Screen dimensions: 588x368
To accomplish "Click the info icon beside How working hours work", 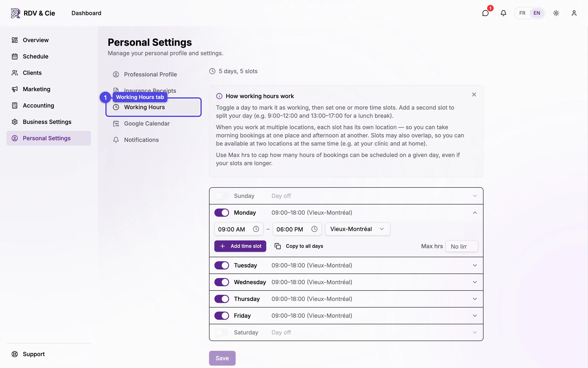I will [x=219, y=96].
